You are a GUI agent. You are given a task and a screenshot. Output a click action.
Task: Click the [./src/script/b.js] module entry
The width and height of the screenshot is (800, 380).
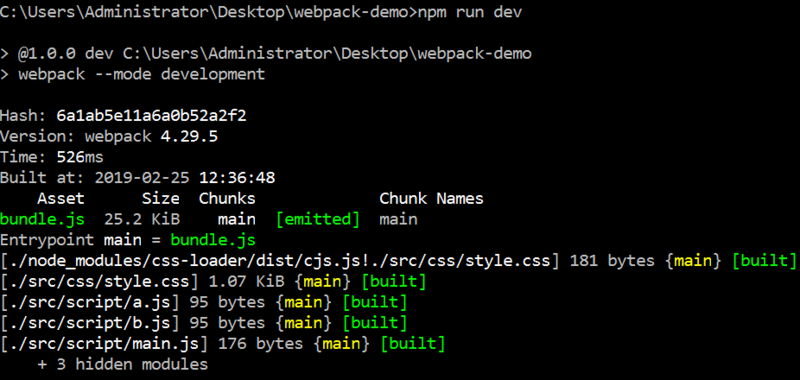(90, 323)
